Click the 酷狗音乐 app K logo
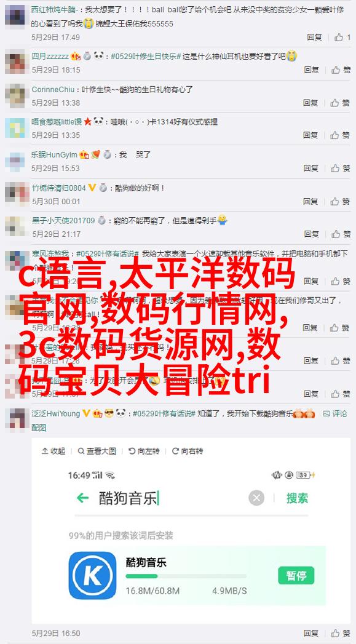The height and width of the screenshot is (644, 356). (x=92, y=575)
